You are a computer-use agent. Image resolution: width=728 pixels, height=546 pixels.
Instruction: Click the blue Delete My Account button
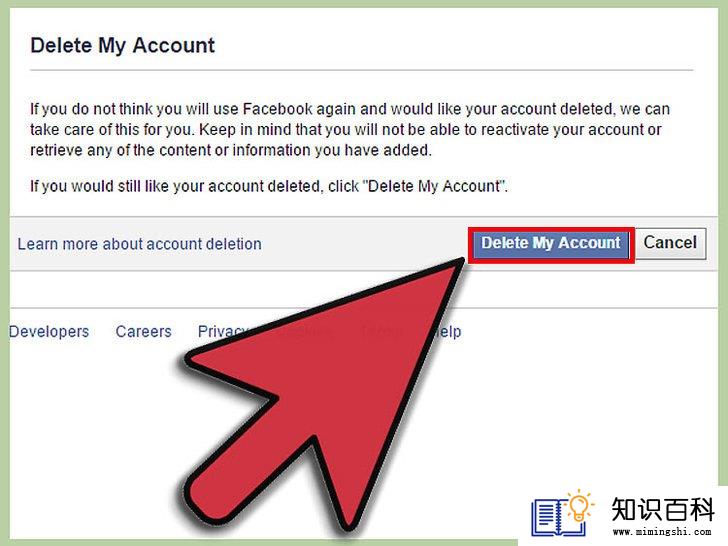click(551, 244)
